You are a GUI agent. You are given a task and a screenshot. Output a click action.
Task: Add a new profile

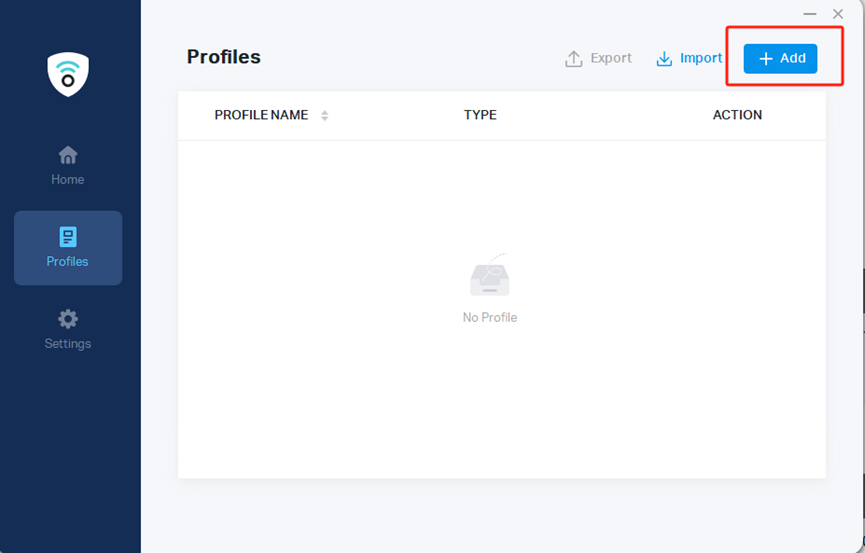click(780, 59)
